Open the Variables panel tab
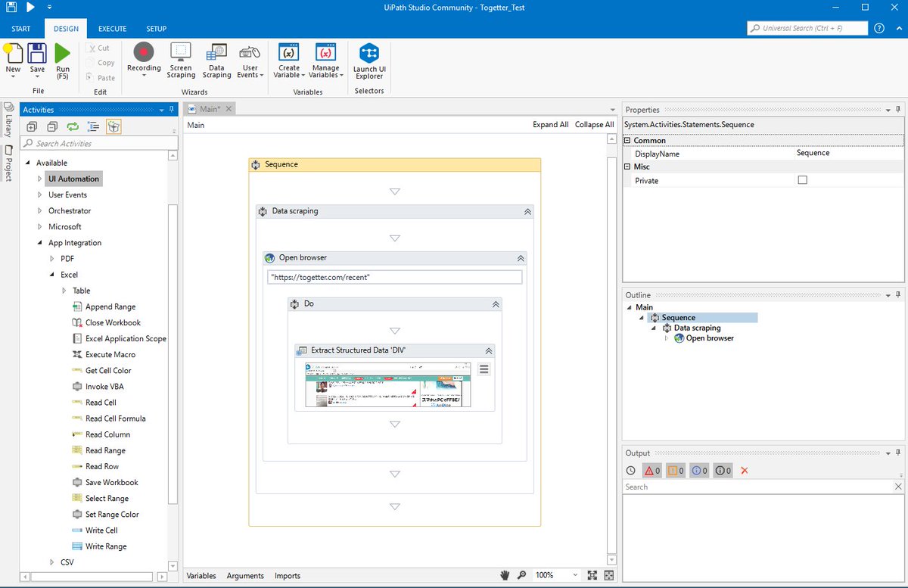This screenshot has height=588, width=908. coord(201,576)
